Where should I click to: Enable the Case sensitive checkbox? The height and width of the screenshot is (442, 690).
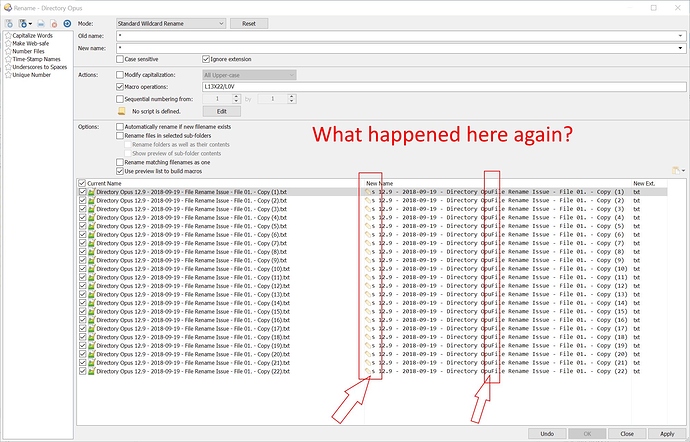click(x=120, y=59)
